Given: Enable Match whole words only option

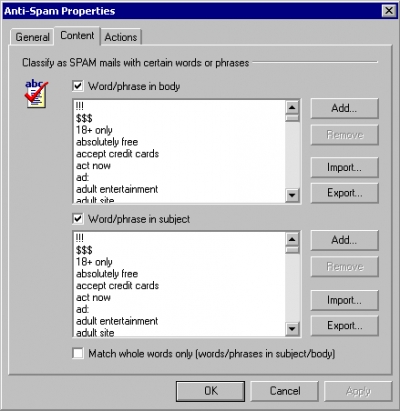Looking at the screenshot, I should click(x=78, y=353).
